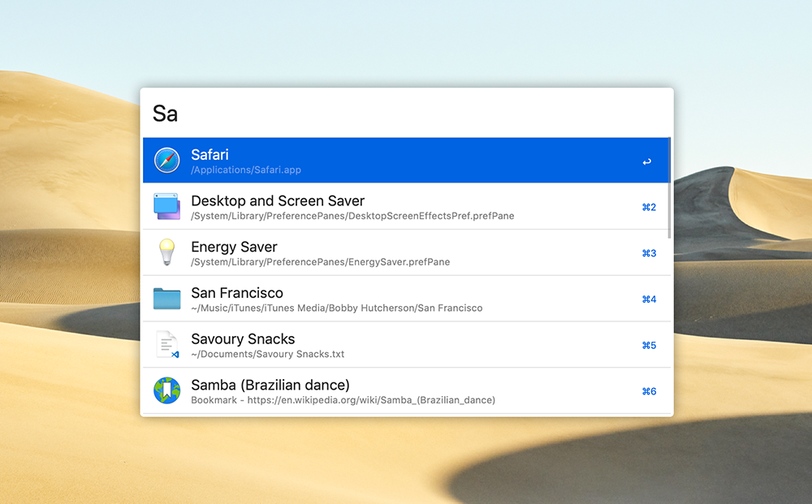Click the Samba bookmark globe icon
The width and height of the screenshot is (812, 504).
point(166,390)
